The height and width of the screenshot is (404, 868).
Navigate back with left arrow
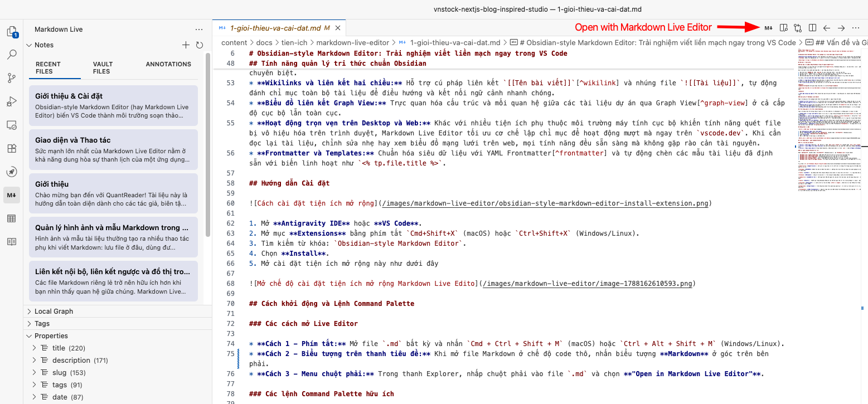(x=827, y=27)
